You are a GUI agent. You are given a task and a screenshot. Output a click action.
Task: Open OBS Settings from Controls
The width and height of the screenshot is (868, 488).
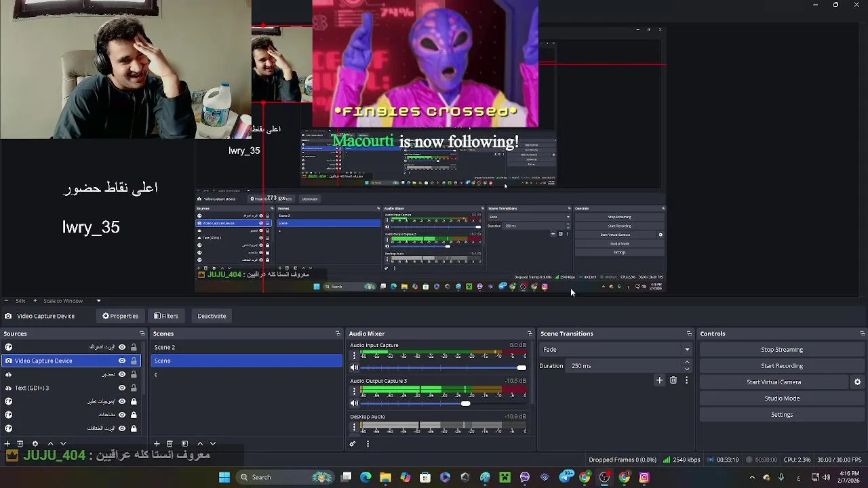(x=782, y=415)
